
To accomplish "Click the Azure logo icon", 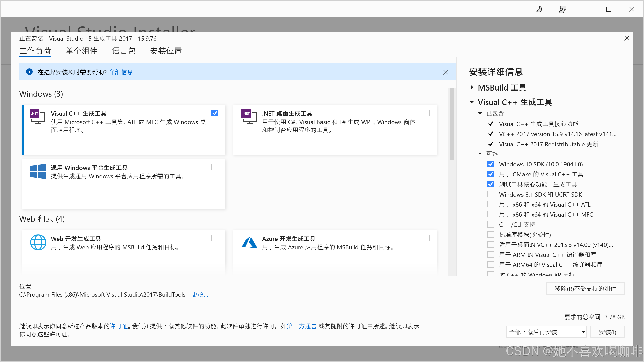I will pyautogui.click(x=249, y=242).
